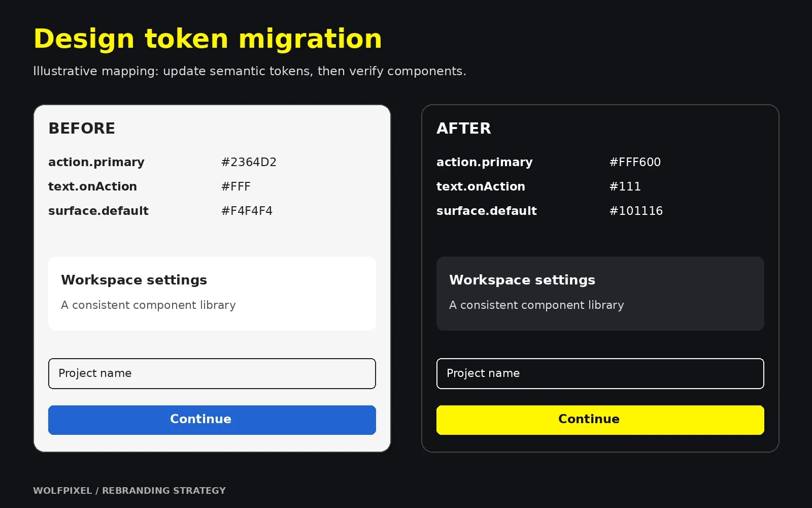Focus the Project name field in AFTER panel
The width and height of the screenshot is (812, 508).
pos(600,373)
